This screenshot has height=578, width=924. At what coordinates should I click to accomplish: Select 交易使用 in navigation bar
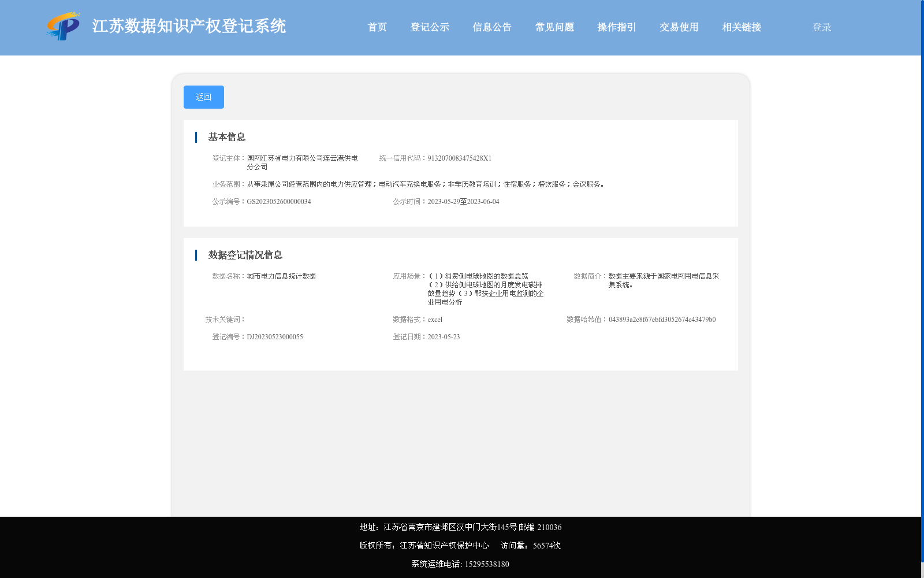pyautogui.click(x=679, y=27)
